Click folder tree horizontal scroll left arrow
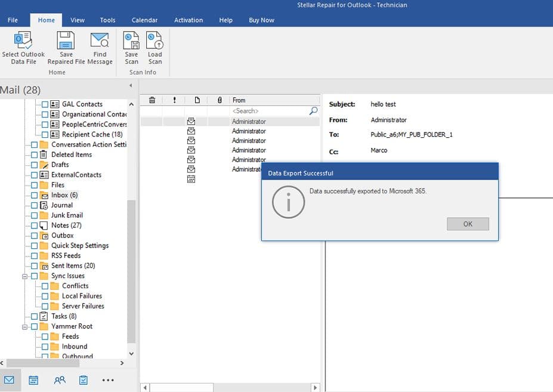Screen dimensions: 553x392 point(2,363)
